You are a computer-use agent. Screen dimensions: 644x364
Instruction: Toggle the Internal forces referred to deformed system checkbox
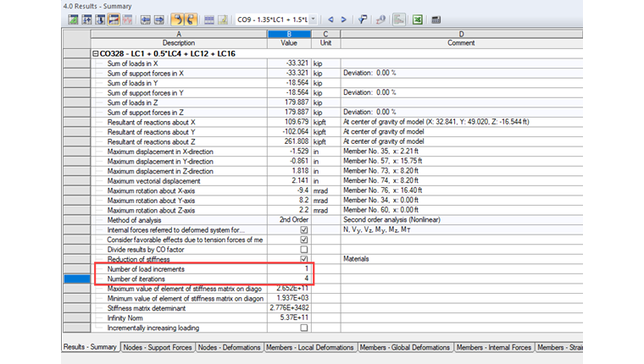[x=304, y=229]
